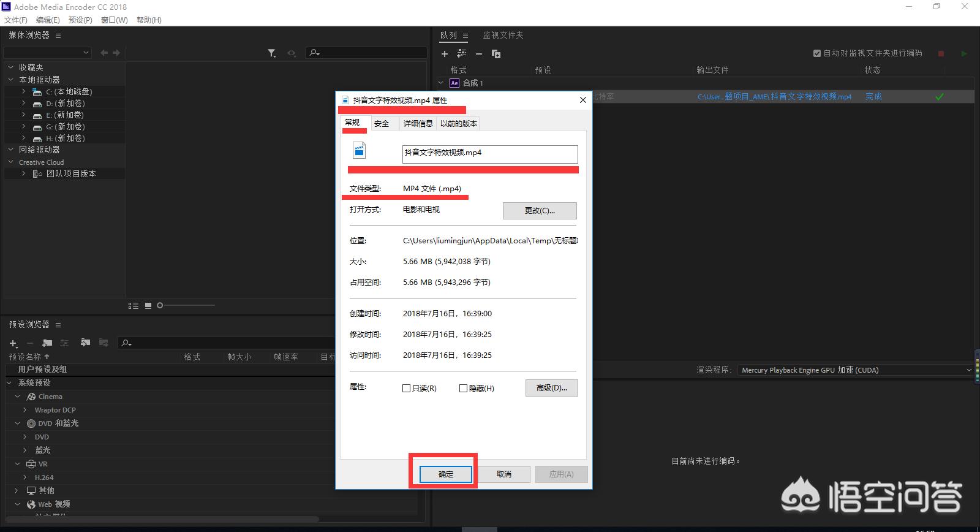Uncheck 自动对监视文件夹进行编码 checkbox
The width and height of the screenshot is (980, 532).
coord(817,53)
